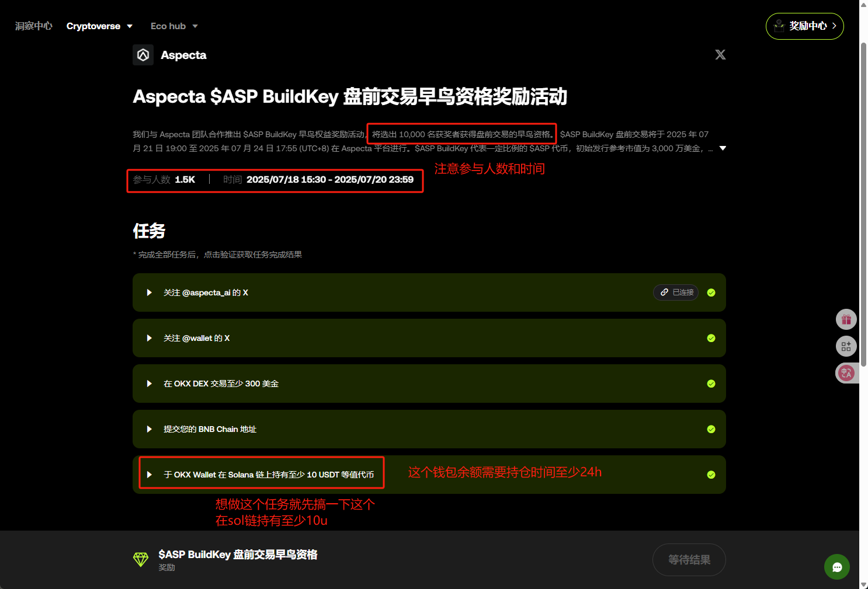Expand the 提交您的 BNB Chain 地址 task
The width and height of the screenshot is (868, 589).
coord(149,429)
